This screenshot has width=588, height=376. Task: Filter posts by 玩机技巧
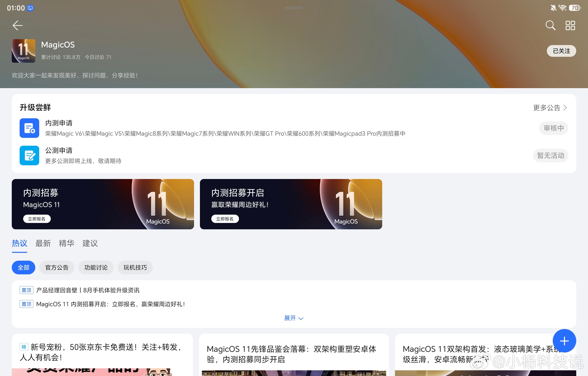pyautogui.click(x=135, y=267)
